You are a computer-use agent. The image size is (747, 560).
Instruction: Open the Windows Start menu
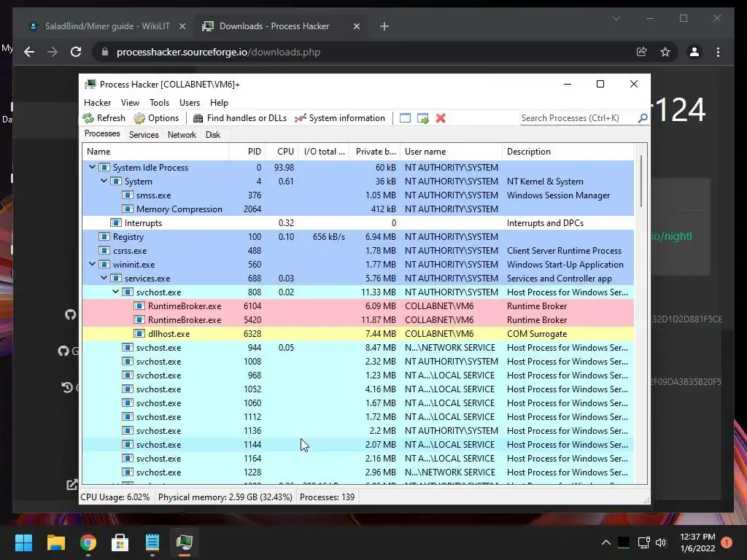coord(23,542)
